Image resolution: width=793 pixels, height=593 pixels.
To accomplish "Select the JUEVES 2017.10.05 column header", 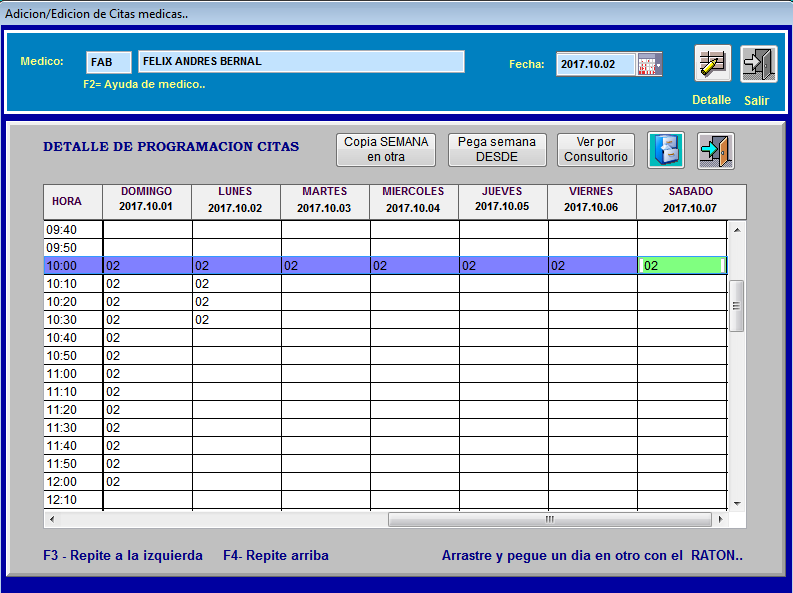I will pos(503,202).
